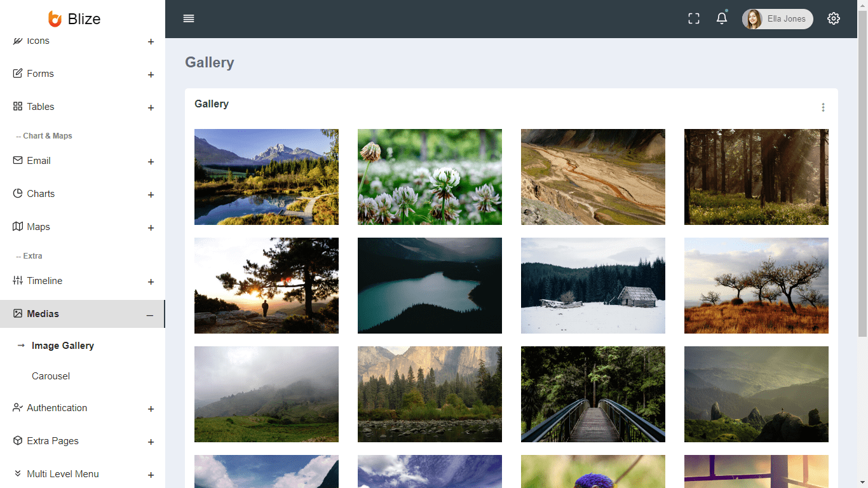Click the Charts pie icon in sidebar
868x488 pixels.
18,193
